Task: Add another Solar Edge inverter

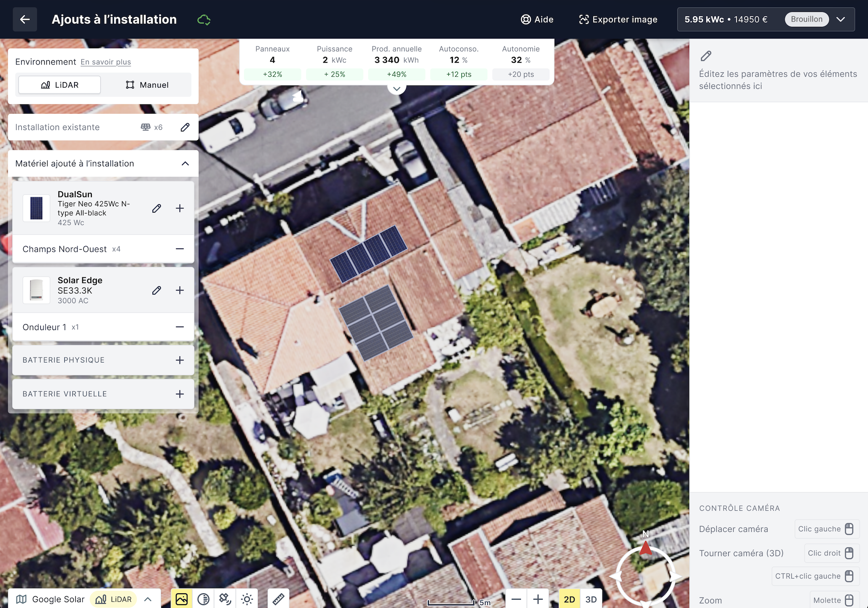Action: [180, 290]
